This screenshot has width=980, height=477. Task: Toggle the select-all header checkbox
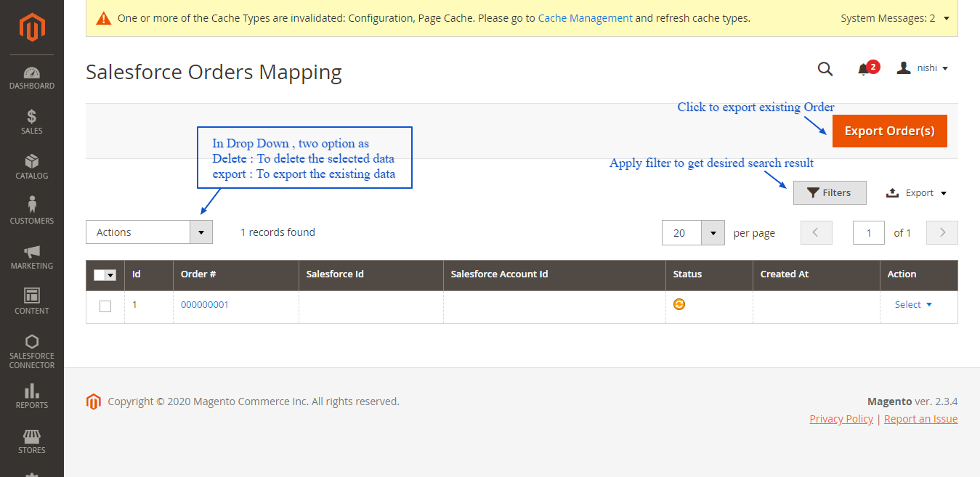pyautogui.click(x=100, y=275)
